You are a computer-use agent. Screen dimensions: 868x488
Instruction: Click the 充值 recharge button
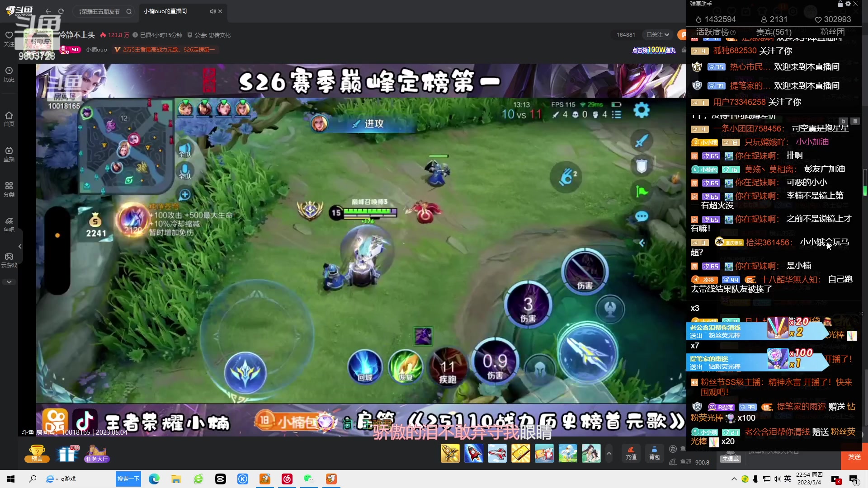pyautogui.click(x=631, y=453)
